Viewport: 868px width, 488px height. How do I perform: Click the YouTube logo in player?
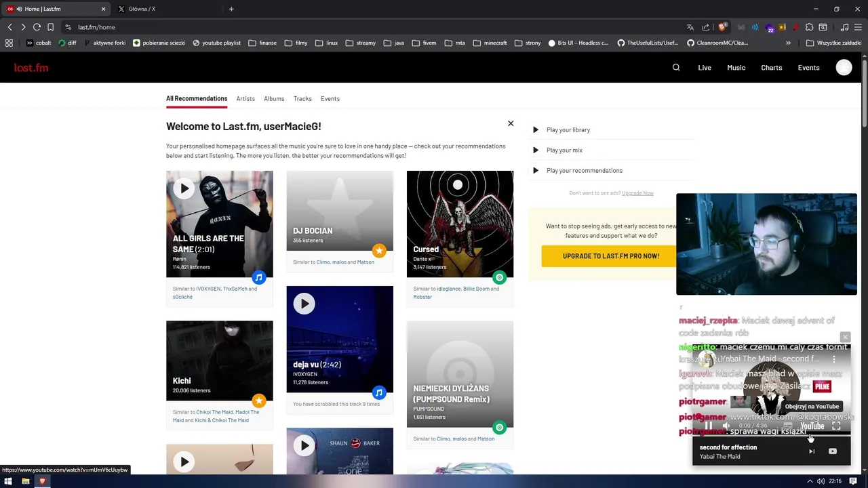pos(812,426)
